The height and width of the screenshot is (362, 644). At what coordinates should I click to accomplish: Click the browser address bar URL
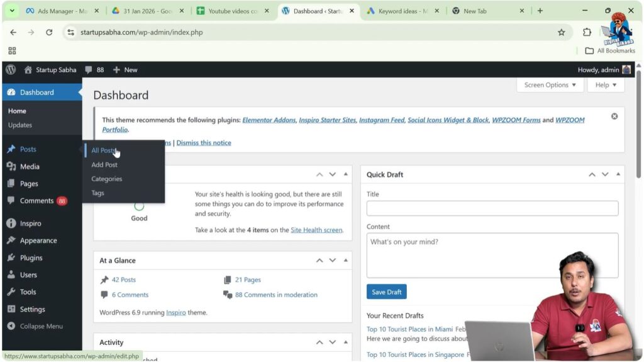(x=142, y=32)
